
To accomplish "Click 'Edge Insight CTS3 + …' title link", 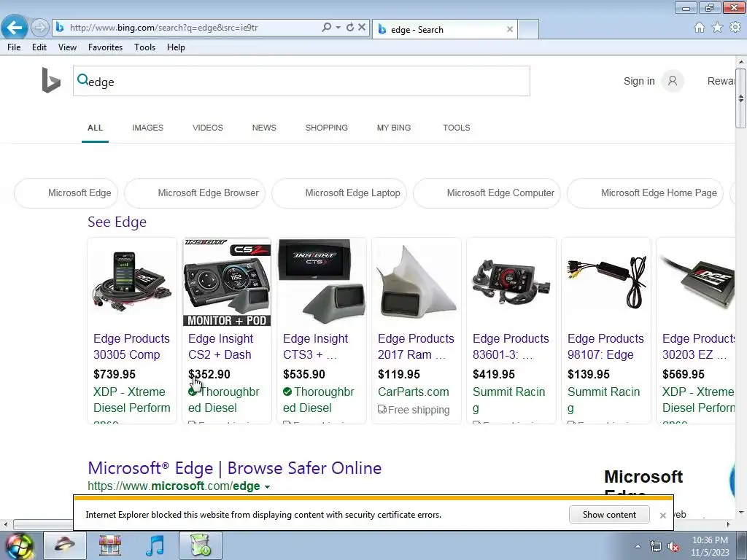I will pos(315,346).
